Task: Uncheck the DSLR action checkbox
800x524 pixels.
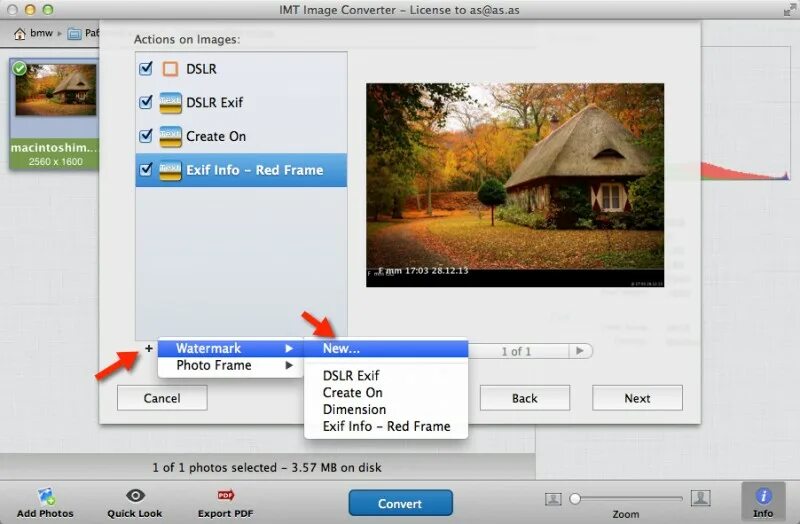Action: click(146, 68)
